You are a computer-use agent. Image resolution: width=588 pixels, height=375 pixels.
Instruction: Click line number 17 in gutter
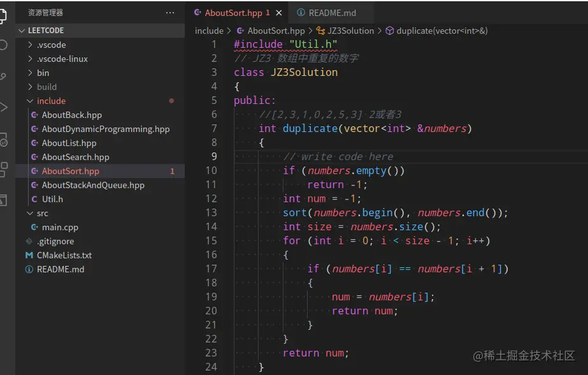point(211,268)
